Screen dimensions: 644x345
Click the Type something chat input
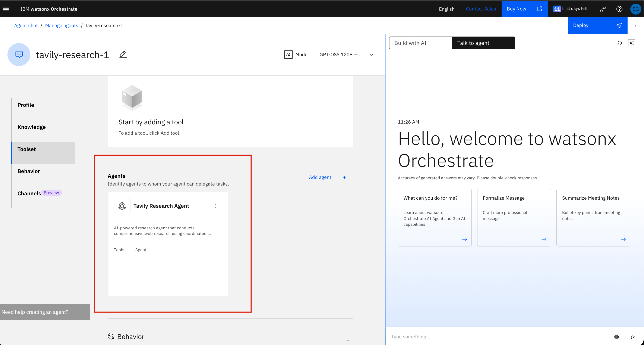(x=475, y=336)
